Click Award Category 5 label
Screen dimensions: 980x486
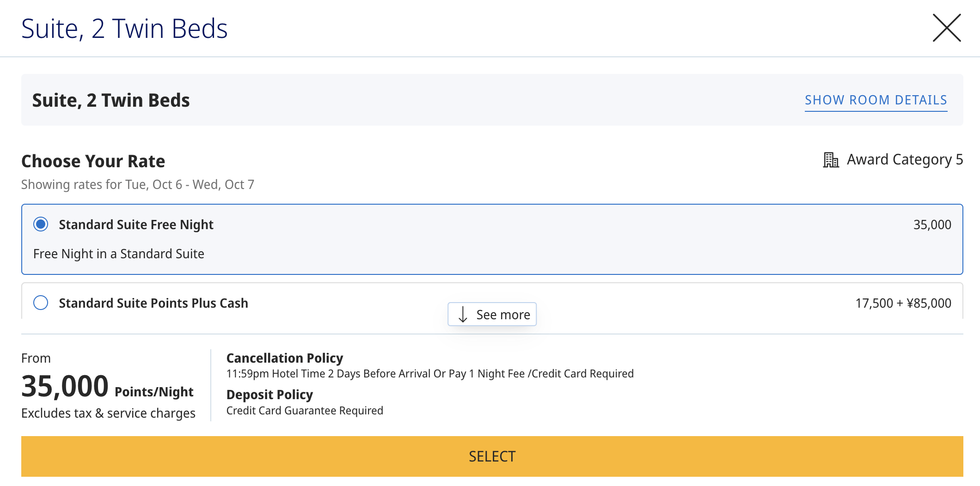pos(904,160)
